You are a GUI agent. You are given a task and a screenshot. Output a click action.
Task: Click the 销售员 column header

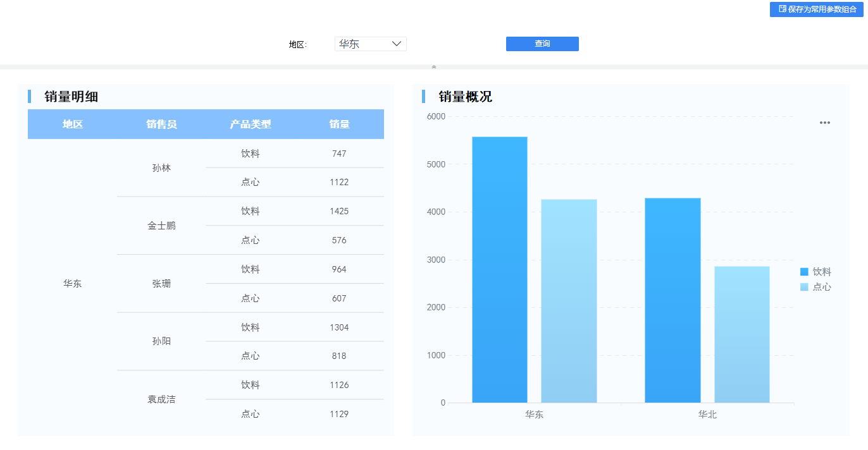pyautogui.click(x=161, y=124)
